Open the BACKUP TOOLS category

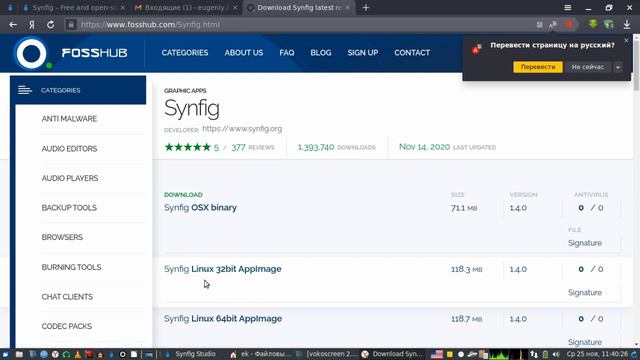point(69,208)
